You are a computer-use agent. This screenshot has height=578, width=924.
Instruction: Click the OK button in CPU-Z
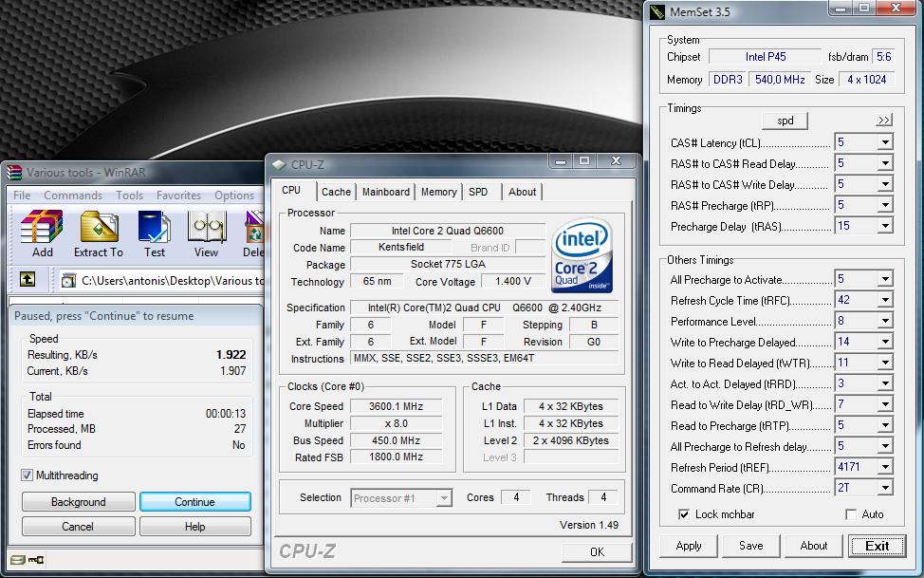pyautogui.click(x=597, y=552)
